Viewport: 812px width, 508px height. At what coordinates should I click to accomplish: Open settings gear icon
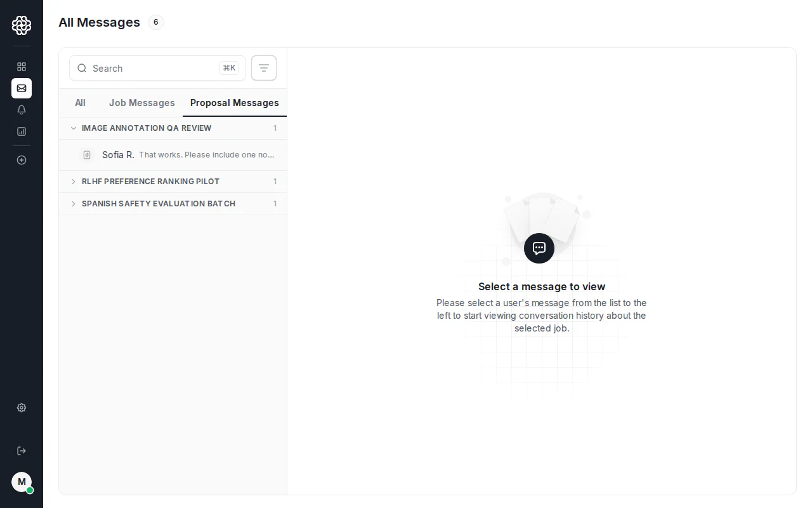click(x=22, y=408)
